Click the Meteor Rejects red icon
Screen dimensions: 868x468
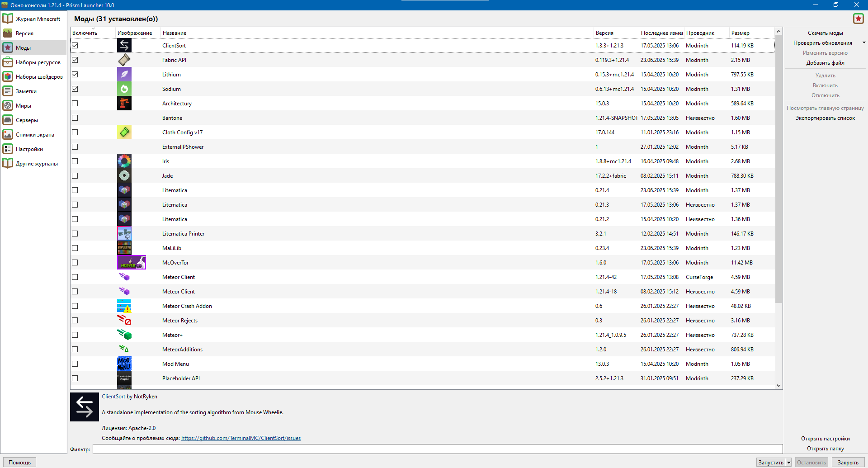pos(124,320)
